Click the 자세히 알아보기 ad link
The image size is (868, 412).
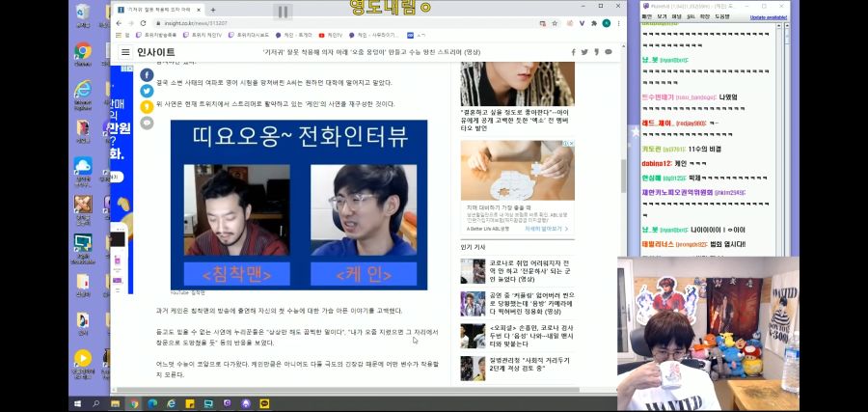[x=545, y=228]
